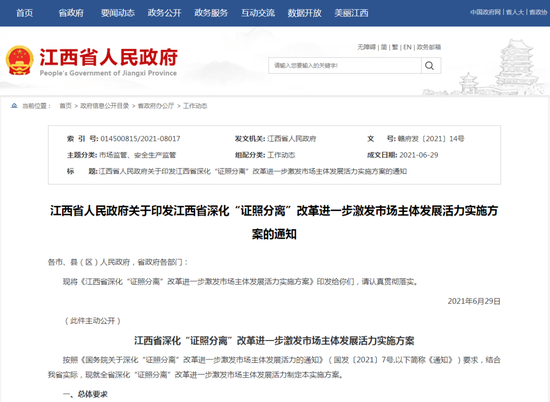The width and height of the screenshot is (550, 402).
Task: Click the home icon beside 当前位置
Action: 14,106
